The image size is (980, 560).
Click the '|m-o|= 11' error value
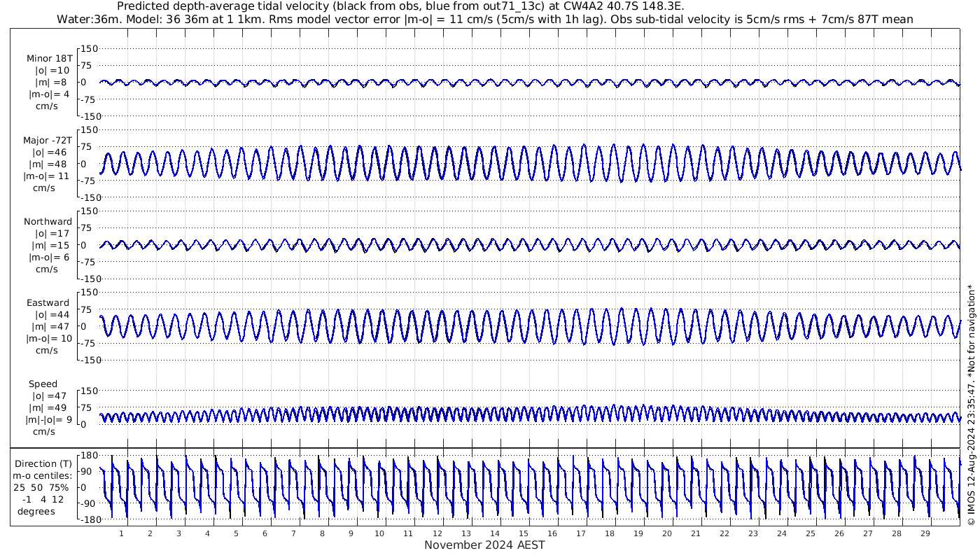(46, 176)
